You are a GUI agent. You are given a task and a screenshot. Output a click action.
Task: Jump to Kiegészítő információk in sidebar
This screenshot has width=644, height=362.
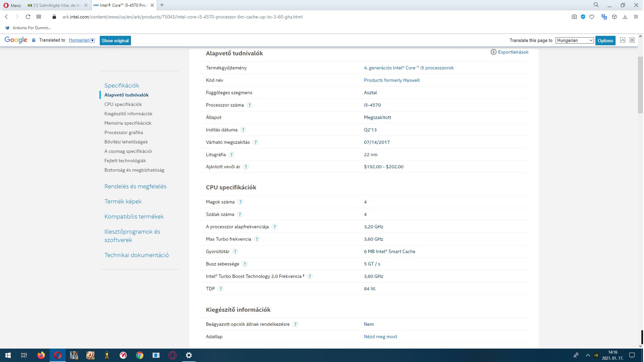(128, 114)
